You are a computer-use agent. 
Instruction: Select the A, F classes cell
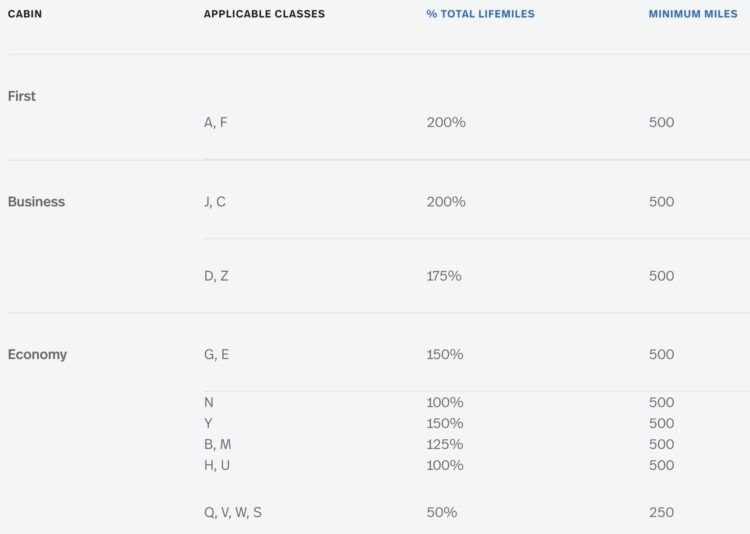pyautogui.click(x=215, y=122)
